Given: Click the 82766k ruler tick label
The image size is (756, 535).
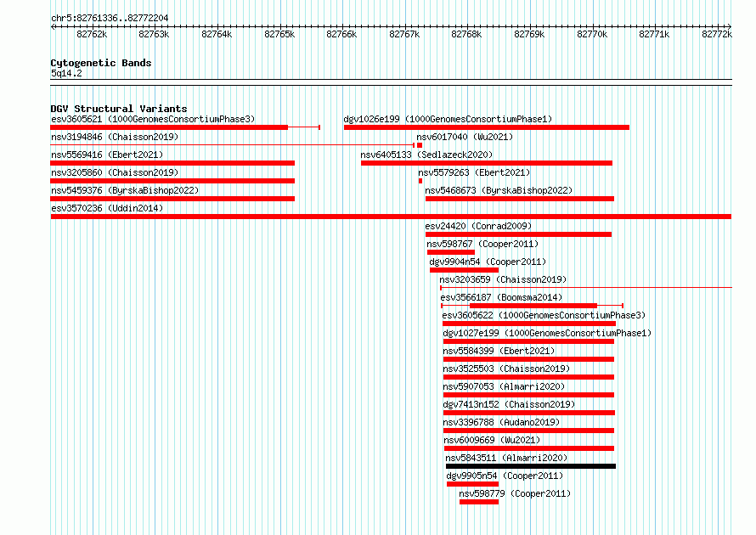Looking at the screenshot, I should [341, 34].
